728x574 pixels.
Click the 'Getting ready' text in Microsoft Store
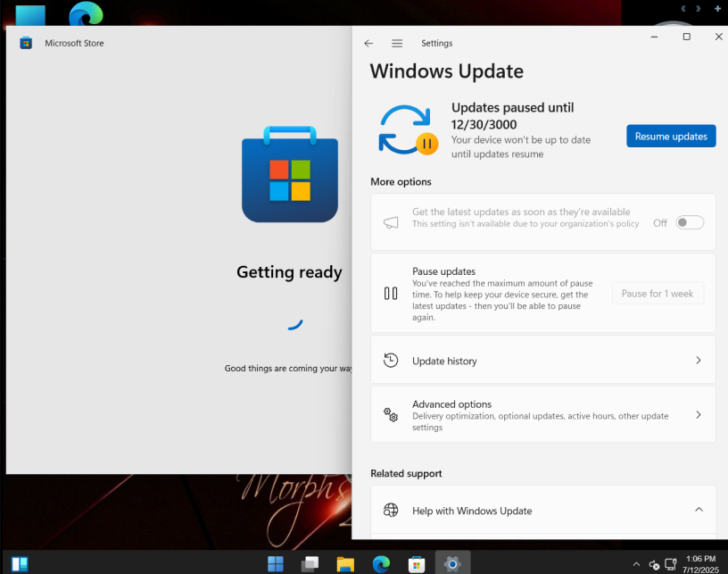pos(289,271)
